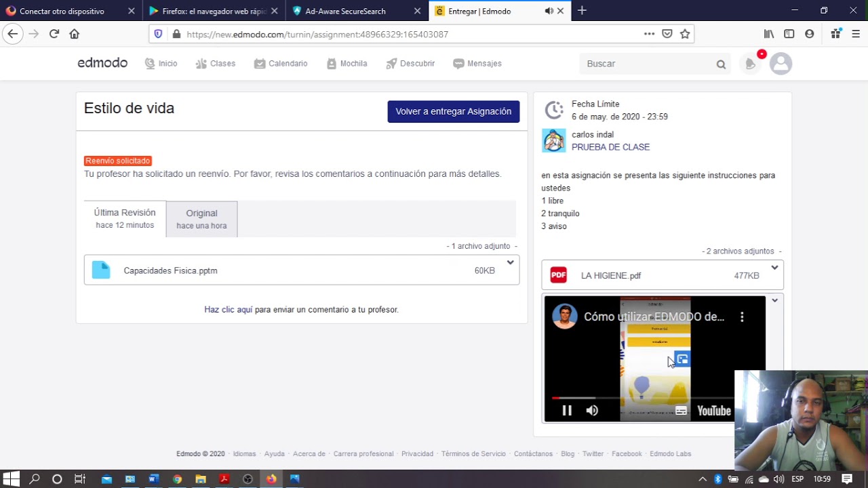
Task: Open the Windows Start menu
Action: (x=12, y=479)
